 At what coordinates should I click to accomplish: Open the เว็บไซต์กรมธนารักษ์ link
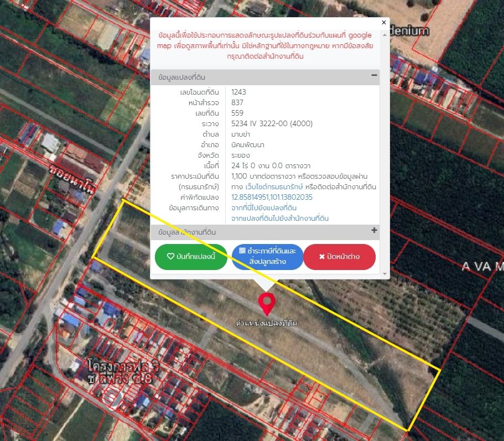click(x=274, y=187)
